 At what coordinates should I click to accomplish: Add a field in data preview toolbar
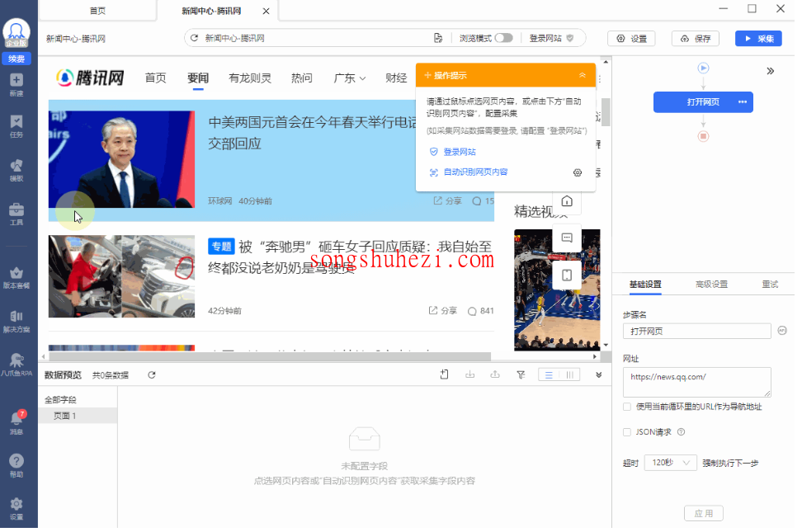tap(444, 374)
